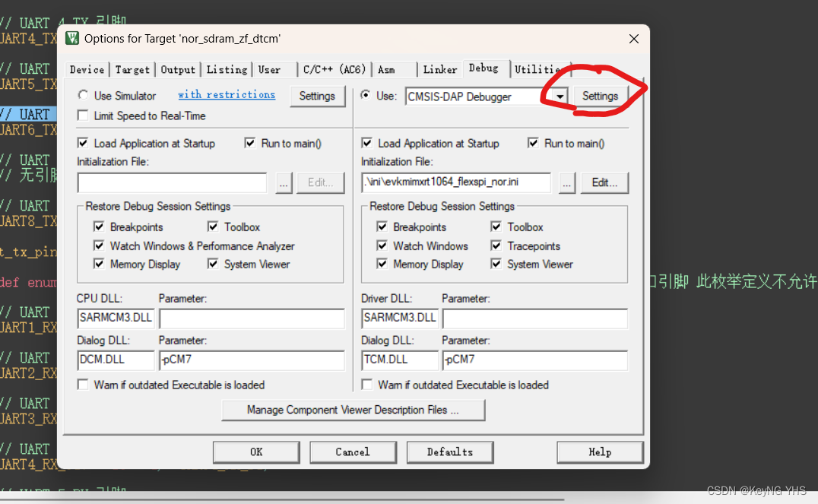Click the Edit... button next to the ini file

coord(604,182)
